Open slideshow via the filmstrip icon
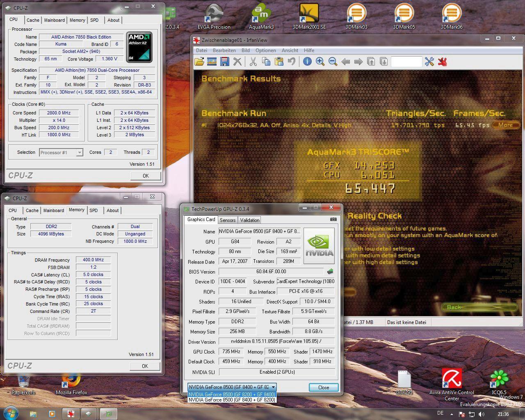 [x=212, y=62]
